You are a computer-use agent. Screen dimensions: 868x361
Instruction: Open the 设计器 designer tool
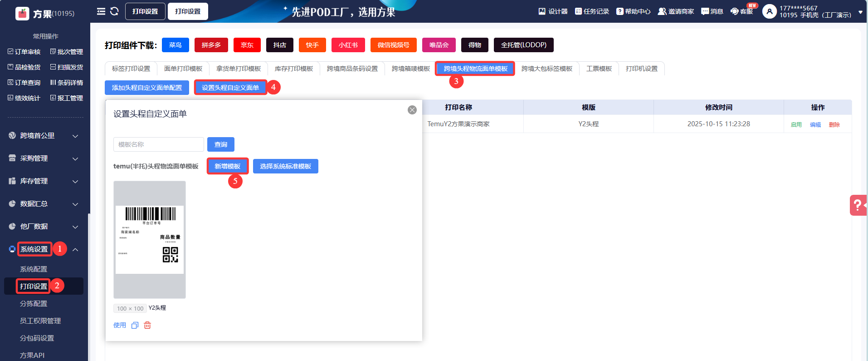coord(553,11)
